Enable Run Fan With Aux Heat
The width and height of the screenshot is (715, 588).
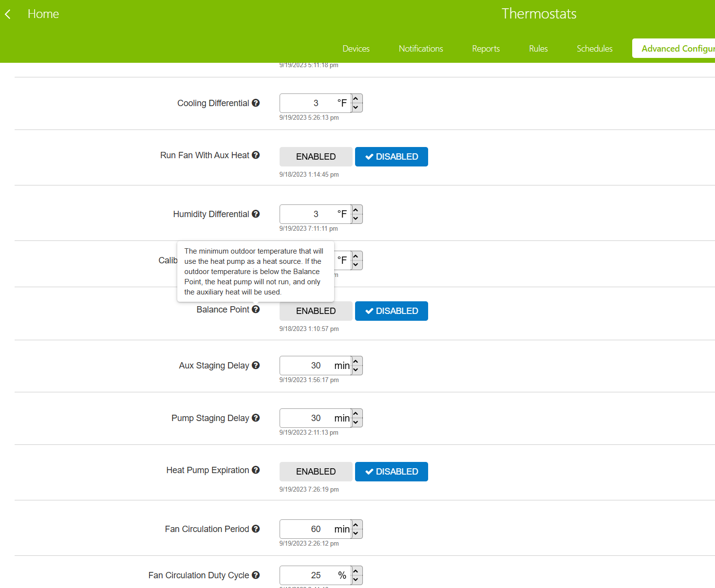coord(316,157)
